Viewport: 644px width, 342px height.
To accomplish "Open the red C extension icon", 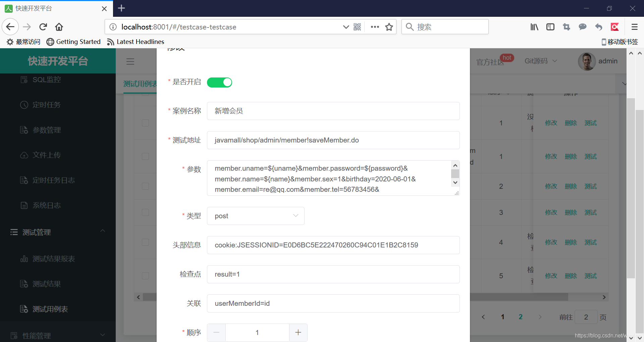I will (615, 27).
